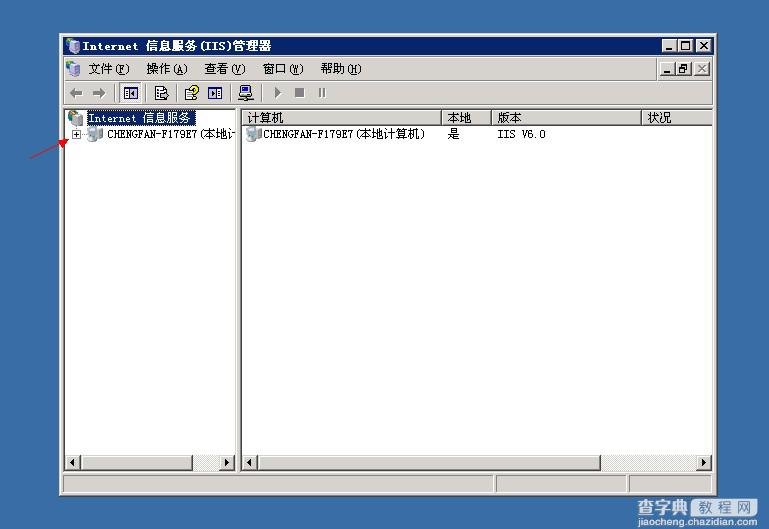769x529 pixels.
Task: Click the right arrow of the list pane scrollbar
Action: (704, 462)
